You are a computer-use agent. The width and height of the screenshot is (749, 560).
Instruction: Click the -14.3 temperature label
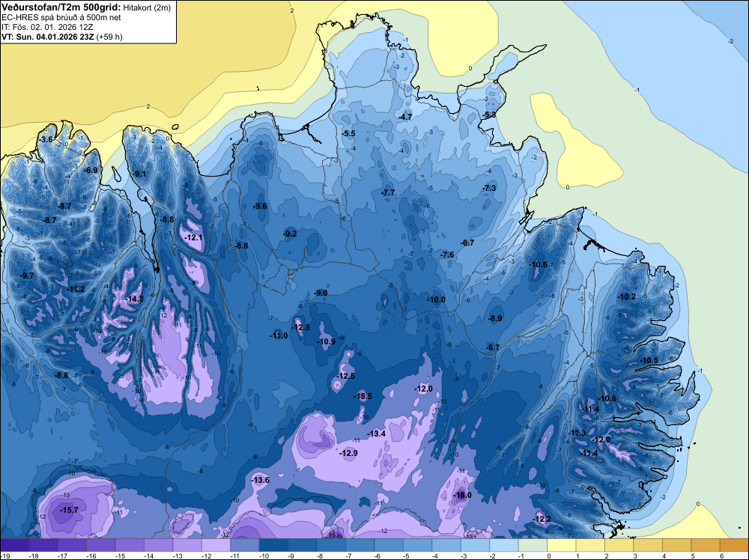pos(134,299)
